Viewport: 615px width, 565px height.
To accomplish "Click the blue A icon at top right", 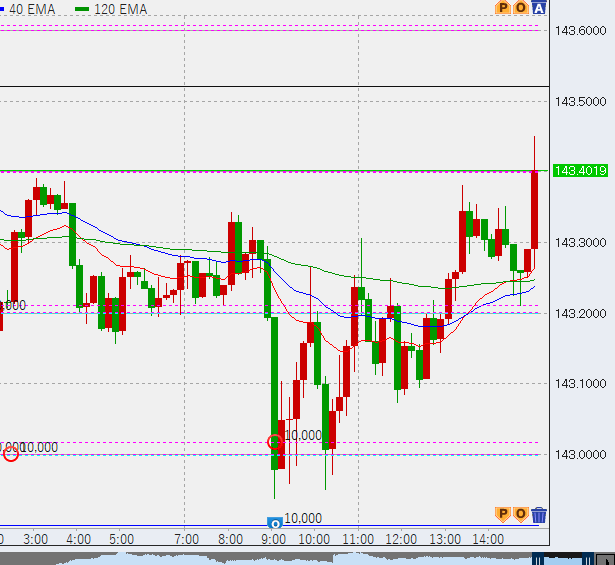I will coord(539,8).
